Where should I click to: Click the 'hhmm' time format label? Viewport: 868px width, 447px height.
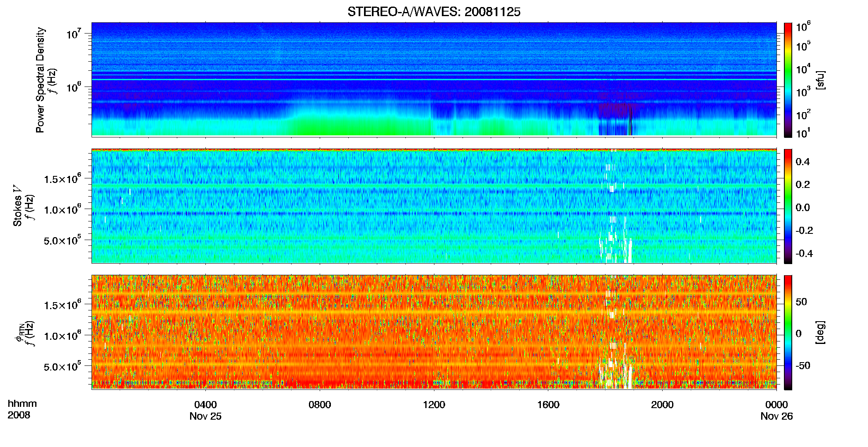[x=22, y=404]
